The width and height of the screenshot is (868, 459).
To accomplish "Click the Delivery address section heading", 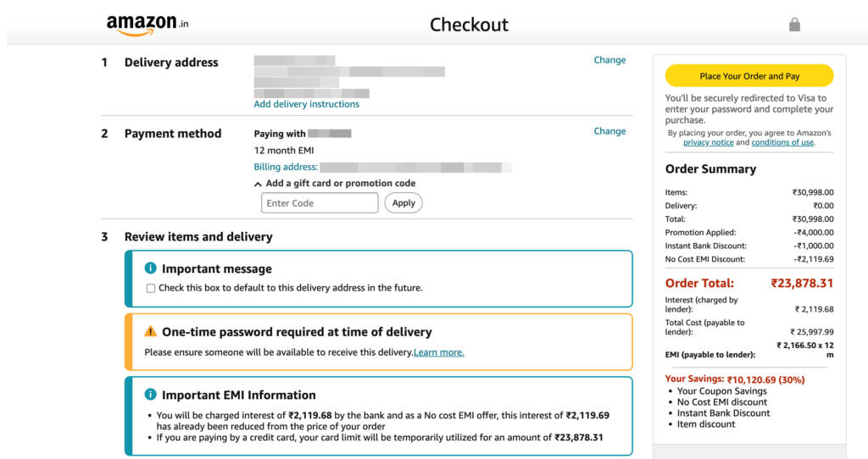I will click(171, 63).
